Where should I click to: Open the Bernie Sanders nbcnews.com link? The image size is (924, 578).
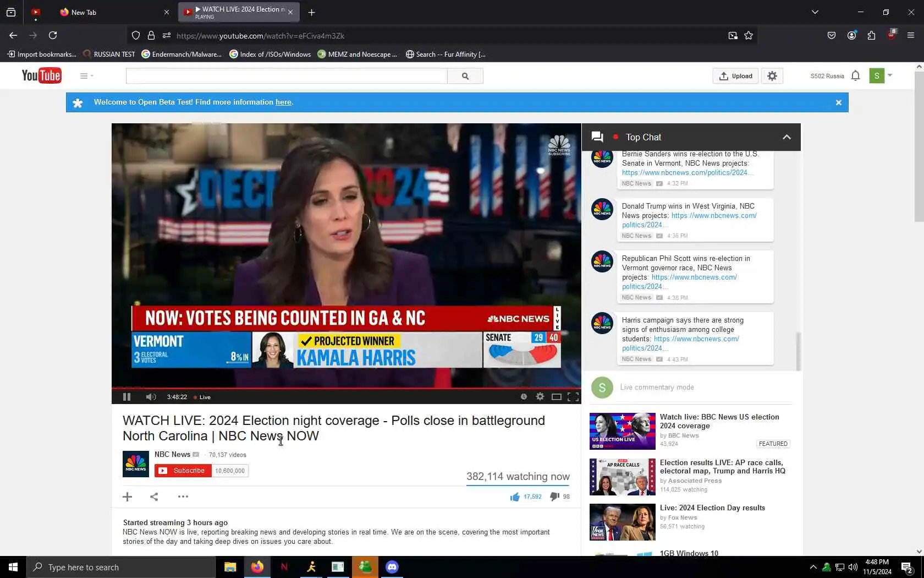687,173
